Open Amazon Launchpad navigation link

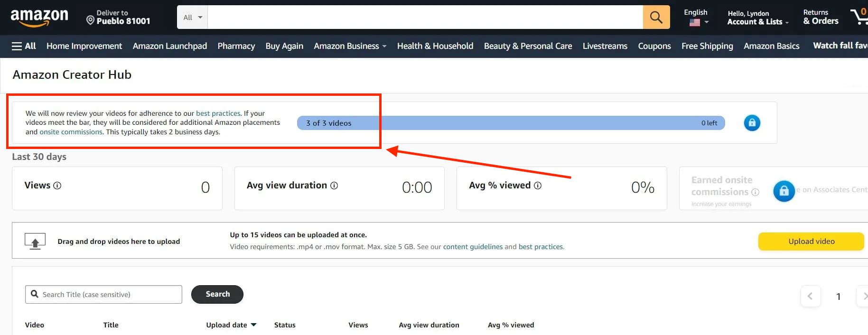tap(170, 46)
